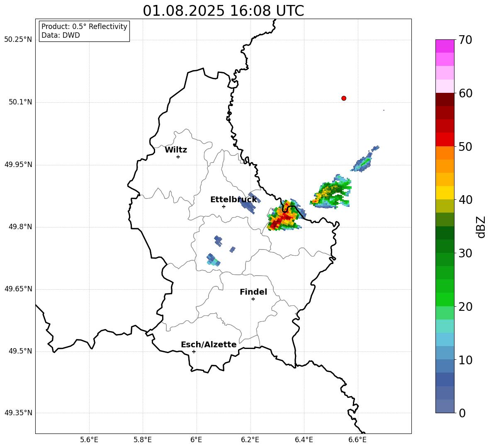Click the Wiltz station cross marker
This screenshot has height=448, width=491.
178,157
